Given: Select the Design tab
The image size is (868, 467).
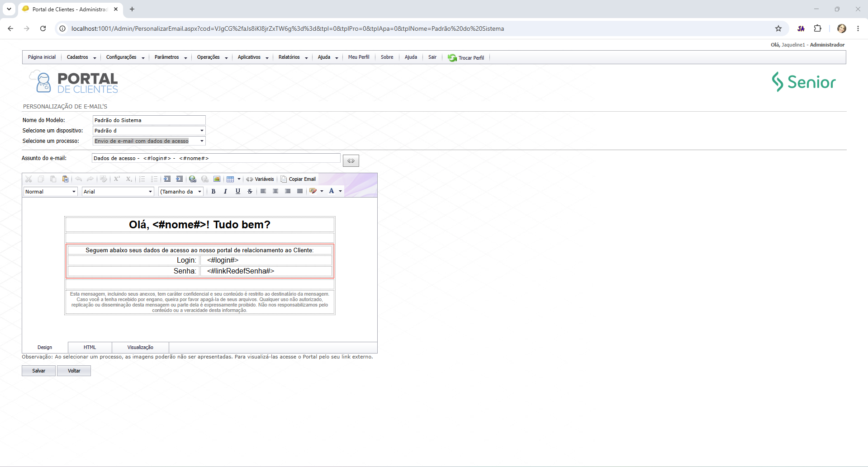Looking at the screenshot, I should tap(45, 347).
